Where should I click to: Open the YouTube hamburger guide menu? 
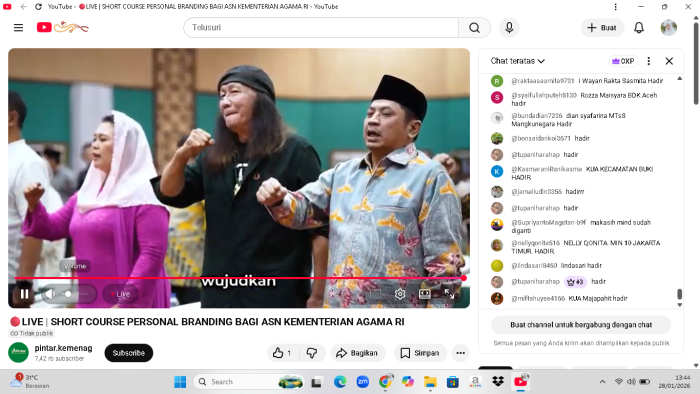(x=18, y=28)
